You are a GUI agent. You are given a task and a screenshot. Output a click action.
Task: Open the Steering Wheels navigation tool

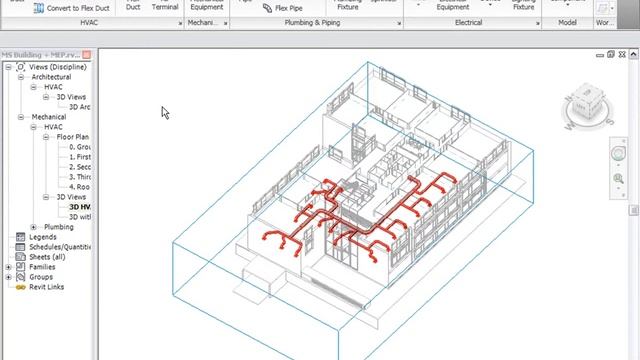618,153
